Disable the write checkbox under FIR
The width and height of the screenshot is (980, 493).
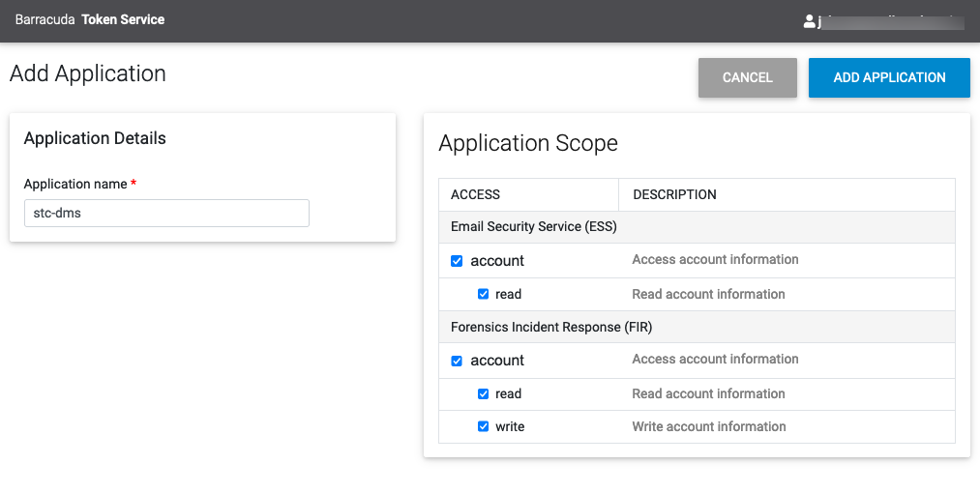tap(484, 426)
